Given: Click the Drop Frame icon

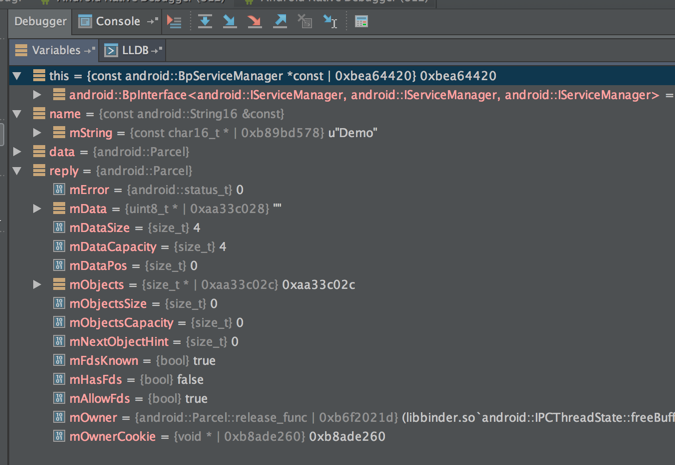Looking at the screenshot, I should click(x=305, y=21).
